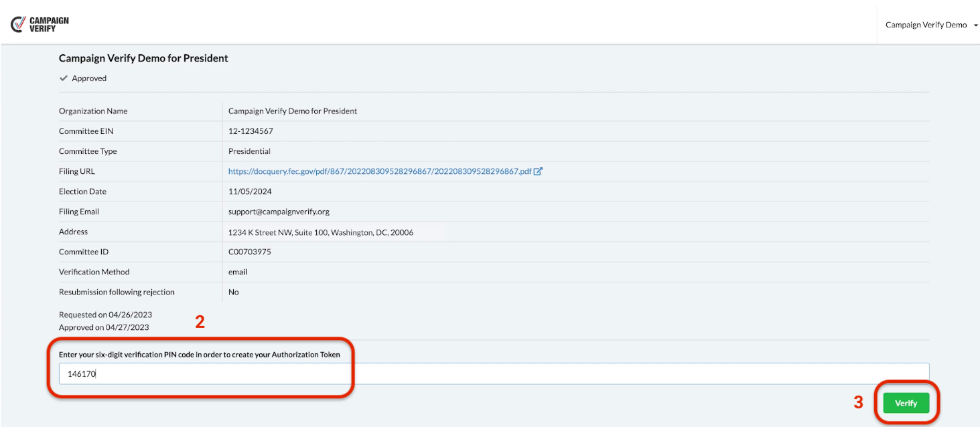
Task: Select the Committee EIN value 12-1234567
Action: click(251, 131)
